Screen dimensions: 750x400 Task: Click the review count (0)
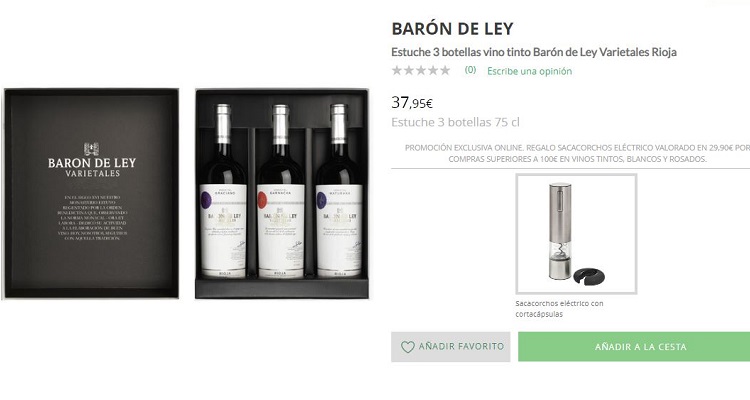[x=470, y=70]
